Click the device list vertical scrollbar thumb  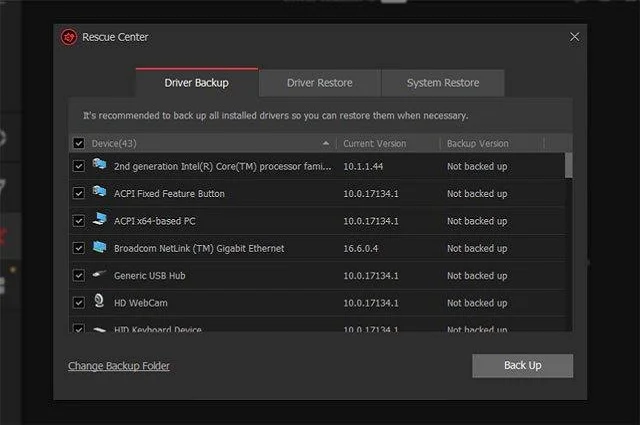[569, 165]
